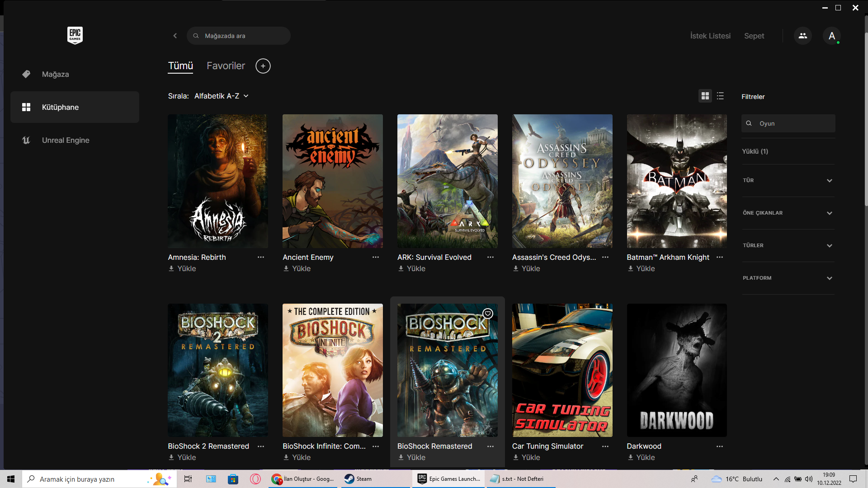Open the Epic Games Store section

[x=55, y=74]
